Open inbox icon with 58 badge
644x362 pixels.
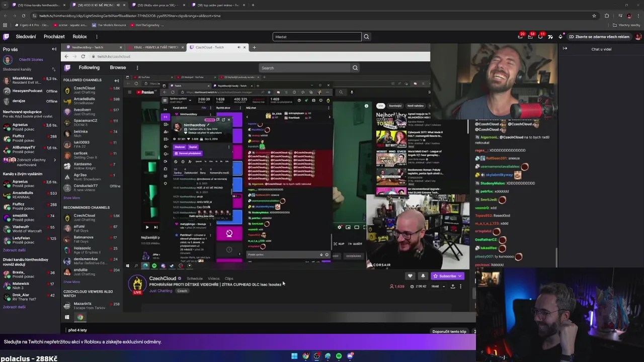(530, 36)
